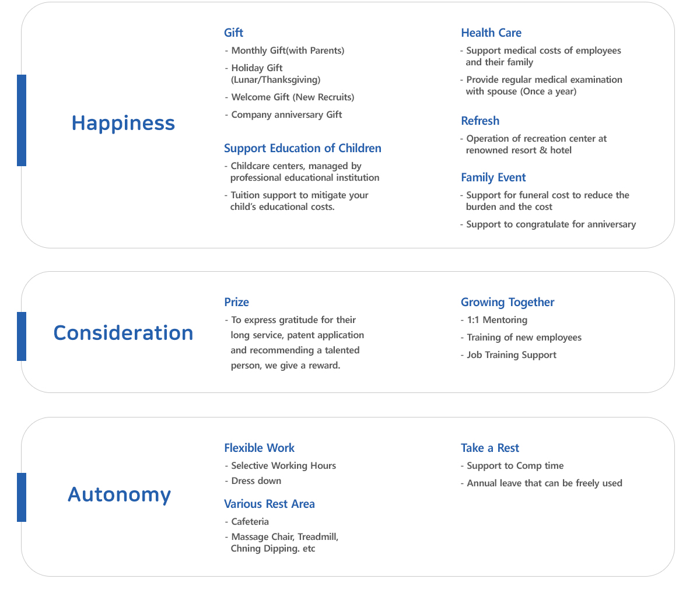Select the Flexible Work heading
This screenshot has height=593, width=700.
(260, 448)
